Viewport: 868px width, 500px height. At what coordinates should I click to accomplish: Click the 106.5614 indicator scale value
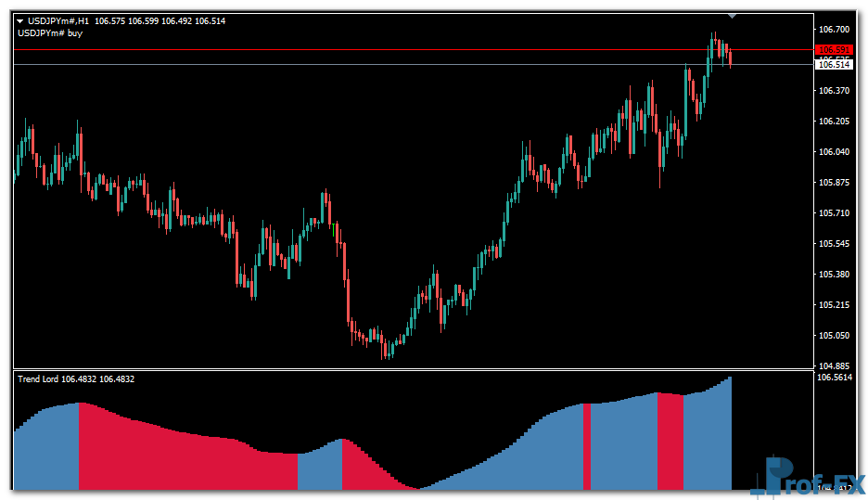tap(836, 378)
